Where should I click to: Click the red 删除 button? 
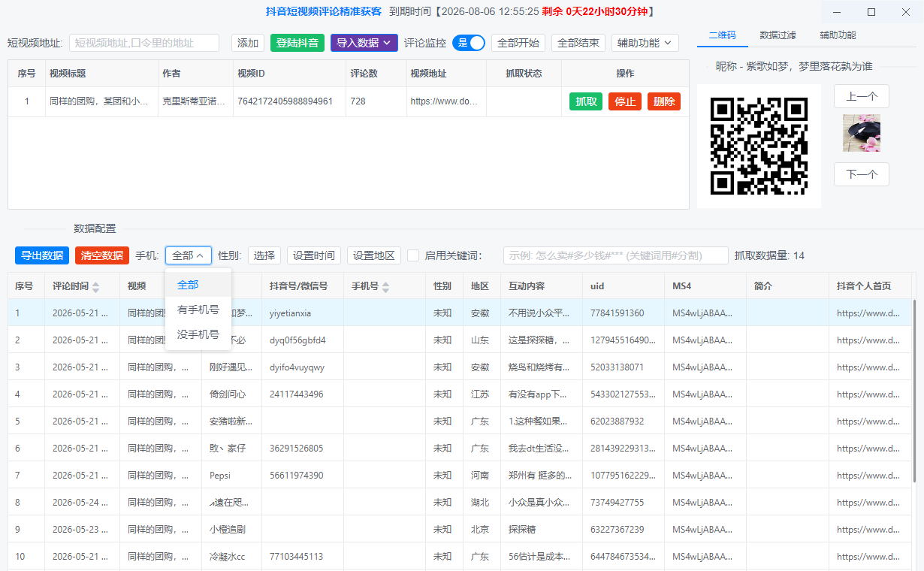click(664, 101)
